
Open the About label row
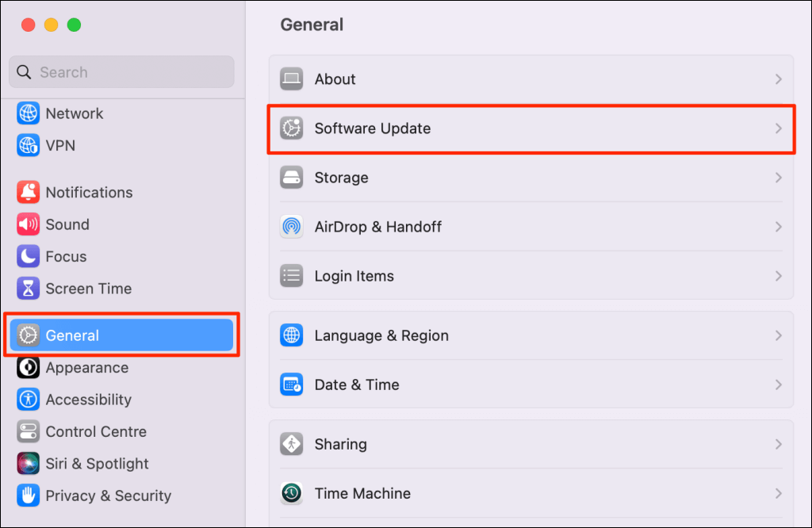[335, 79]
